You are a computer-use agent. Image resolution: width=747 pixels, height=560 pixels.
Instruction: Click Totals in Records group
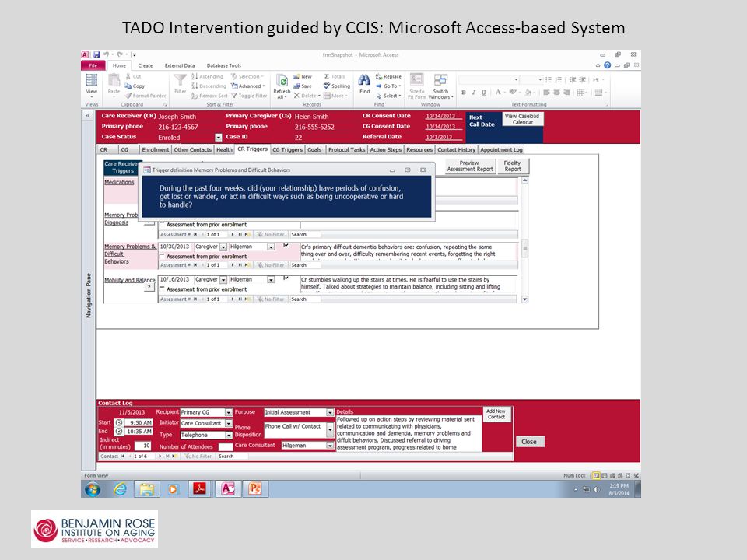[x=335, y=76]
